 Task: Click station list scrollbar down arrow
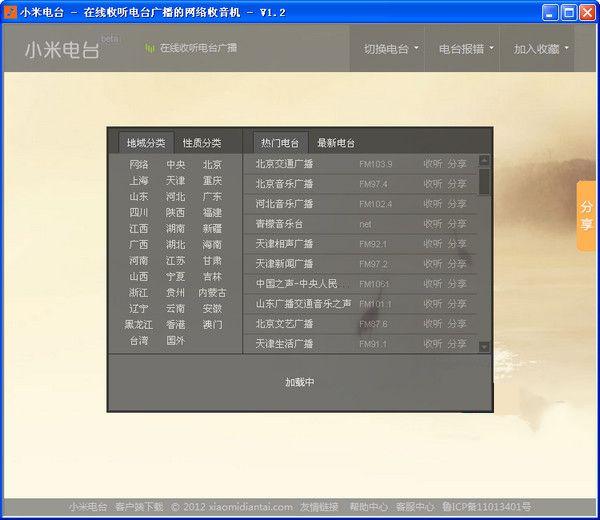[x=484, y=347]
